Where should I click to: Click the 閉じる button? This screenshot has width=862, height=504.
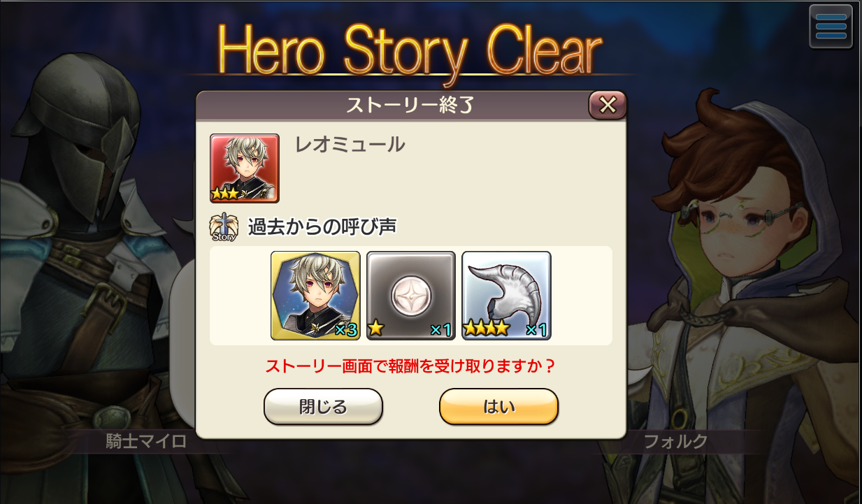(x=323, y=407)
